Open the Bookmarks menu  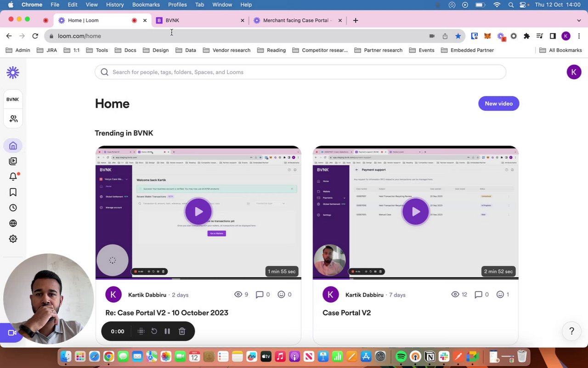point(146,5)
